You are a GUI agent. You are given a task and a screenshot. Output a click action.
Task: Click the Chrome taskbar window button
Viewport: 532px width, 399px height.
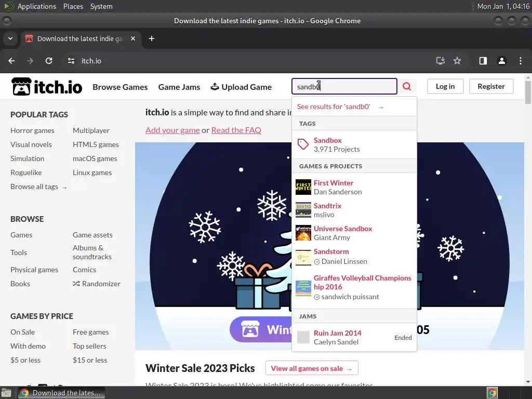point(61,393)
